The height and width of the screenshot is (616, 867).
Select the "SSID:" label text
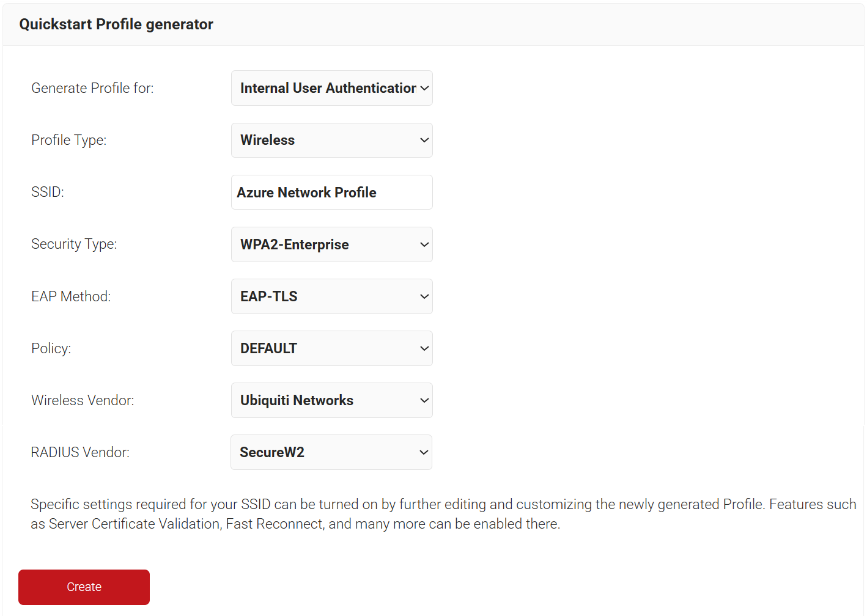point(48,192)
